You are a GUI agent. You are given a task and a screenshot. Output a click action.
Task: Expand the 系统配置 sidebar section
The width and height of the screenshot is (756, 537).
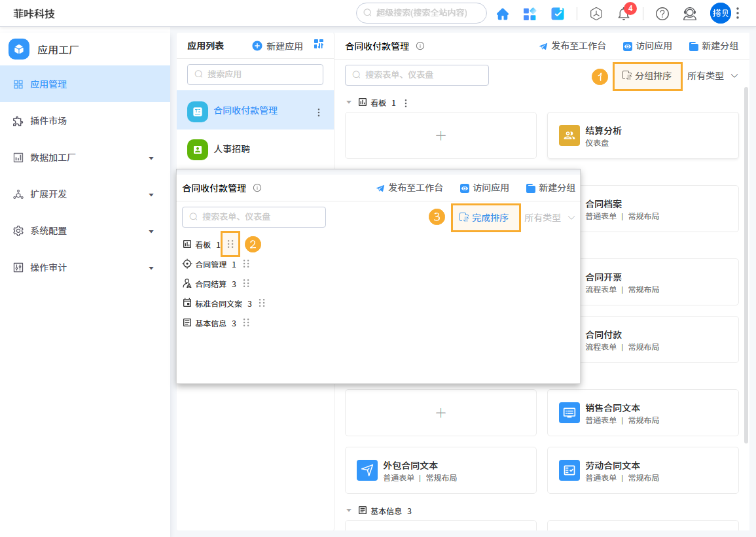pyautogui.click(x=151, y=231)
